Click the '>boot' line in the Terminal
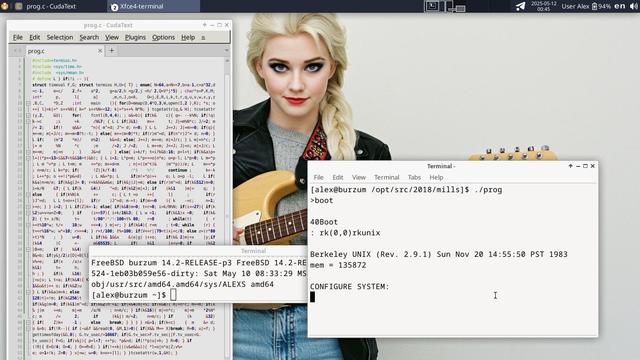 click(x=322, y=200)
